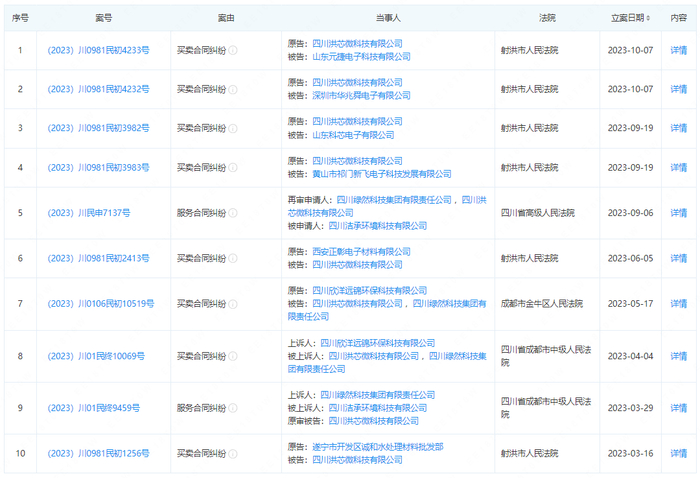Screen dimensions: 700x478
Task: Open 详情 for row 1
Action: pyautogui.click(x=679, y=50)
